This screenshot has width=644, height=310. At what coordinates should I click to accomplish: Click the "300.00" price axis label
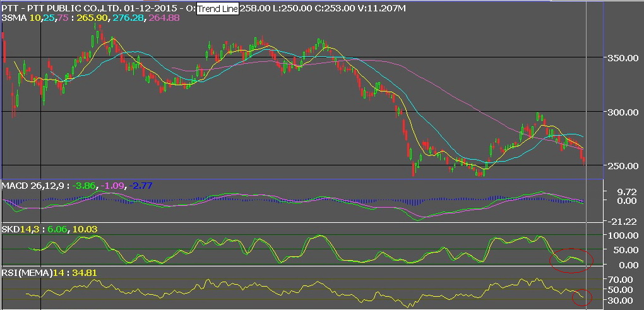623,112
